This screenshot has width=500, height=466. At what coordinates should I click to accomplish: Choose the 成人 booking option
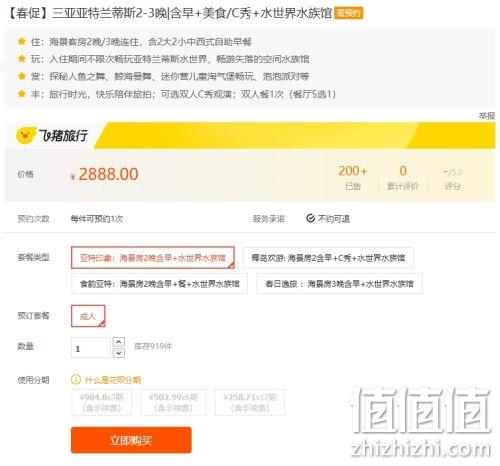(x=88, y=316)
